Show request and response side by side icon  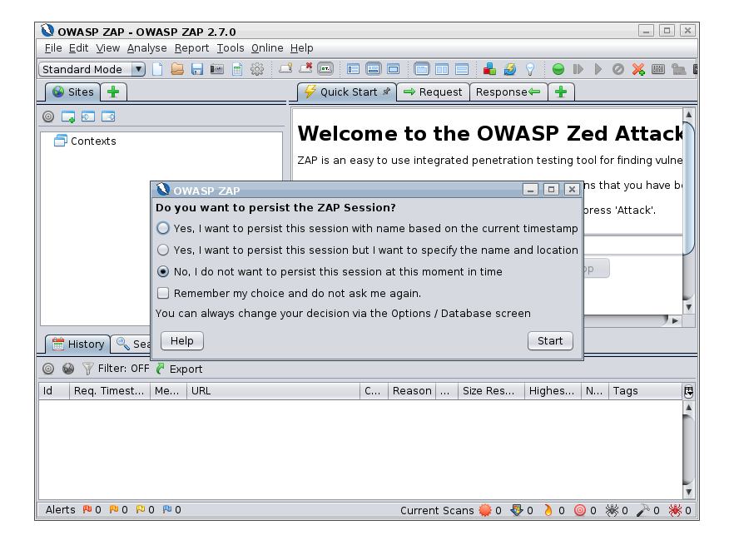(x=442, y=69)
